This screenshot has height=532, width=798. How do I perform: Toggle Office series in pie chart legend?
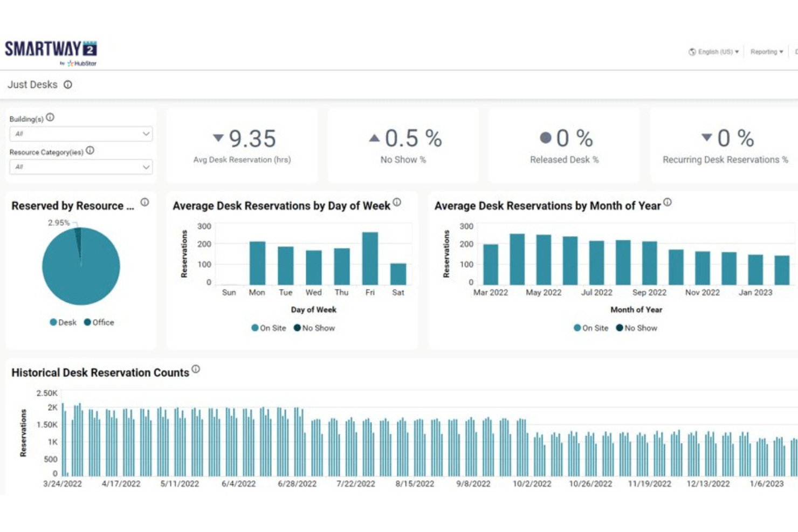99,322
